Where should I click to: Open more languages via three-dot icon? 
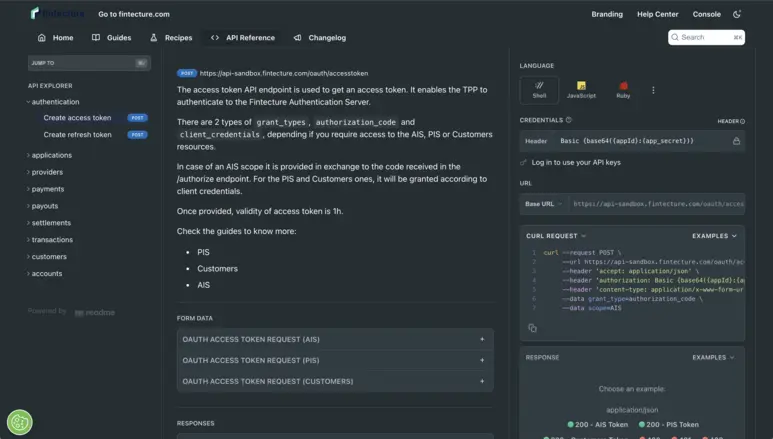tap(653, 90)
